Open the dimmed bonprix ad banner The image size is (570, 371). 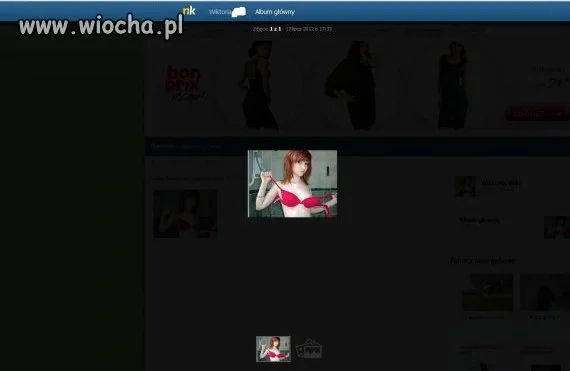pyautogui.click(x=358, y=85)
